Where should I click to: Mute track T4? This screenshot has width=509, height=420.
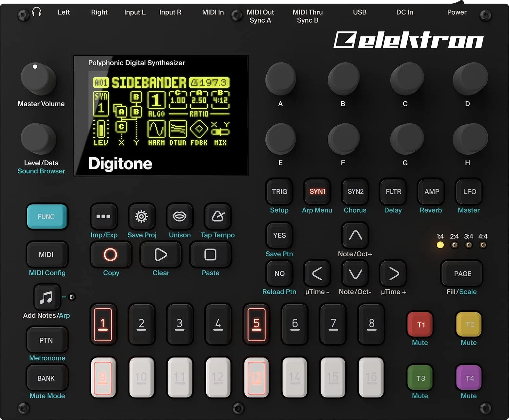(469, 378)
